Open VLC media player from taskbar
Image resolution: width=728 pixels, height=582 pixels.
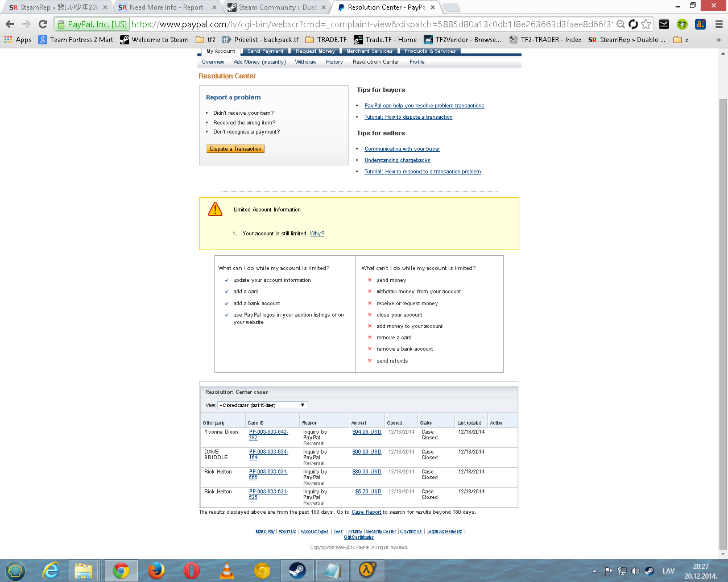point(227,570)
